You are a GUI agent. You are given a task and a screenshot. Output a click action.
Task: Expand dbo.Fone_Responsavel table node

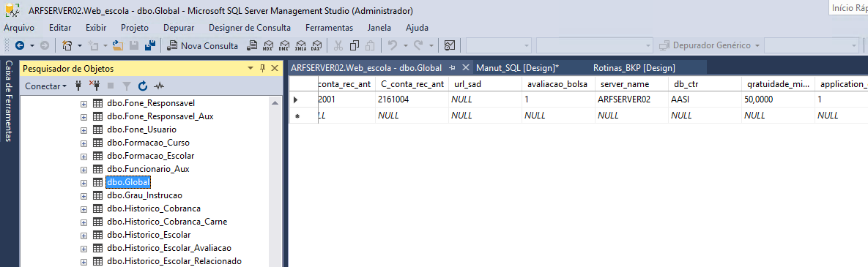click(84, 103)
